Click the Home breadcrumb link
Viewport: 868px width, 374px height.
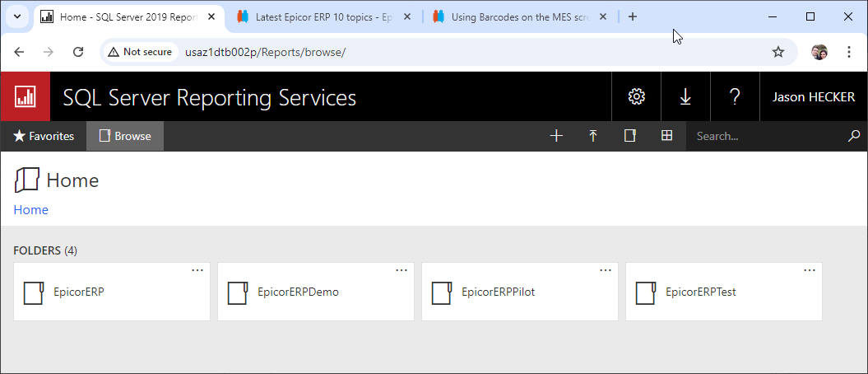click(x=30, y=209)
